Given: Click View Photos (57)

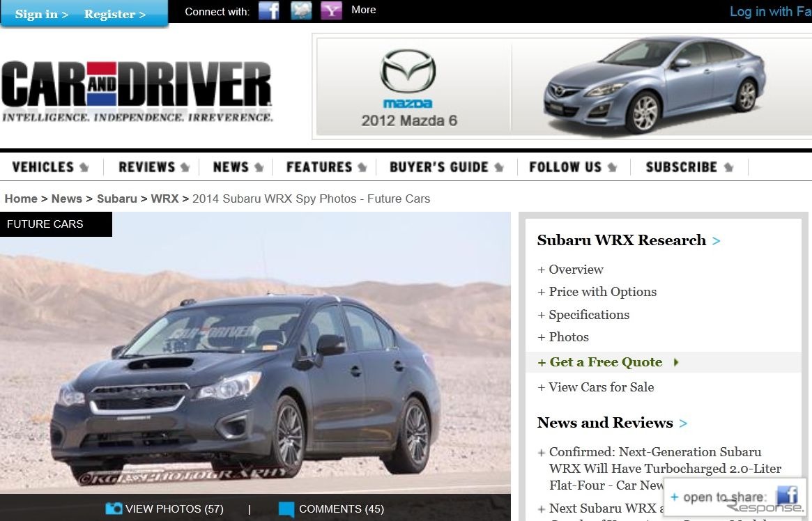Looking at the screenshot, I should click(174, 509).
